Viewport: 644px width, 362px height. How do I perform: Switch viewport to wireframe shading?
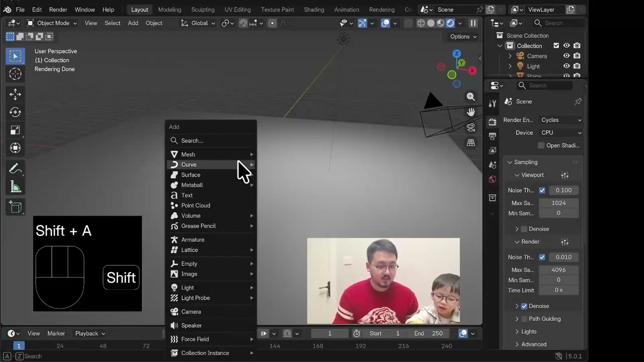(x=421, y=23)
